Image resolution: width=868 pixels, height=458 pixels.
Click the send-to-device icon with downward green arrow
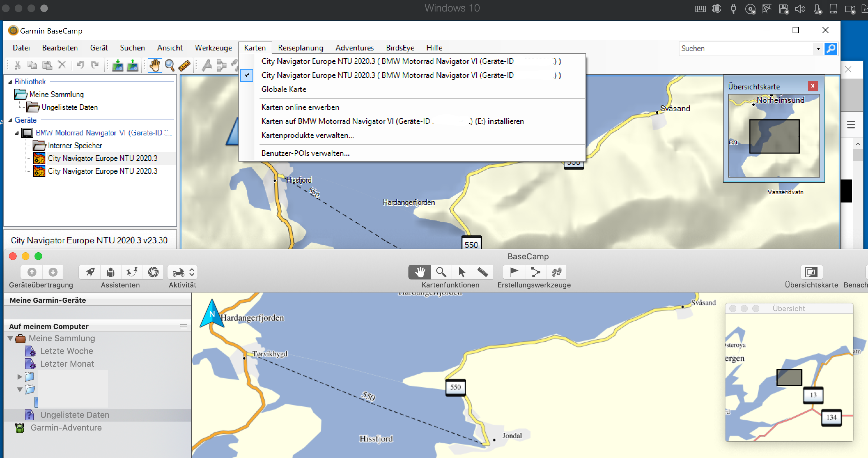(x=117, y=65)
